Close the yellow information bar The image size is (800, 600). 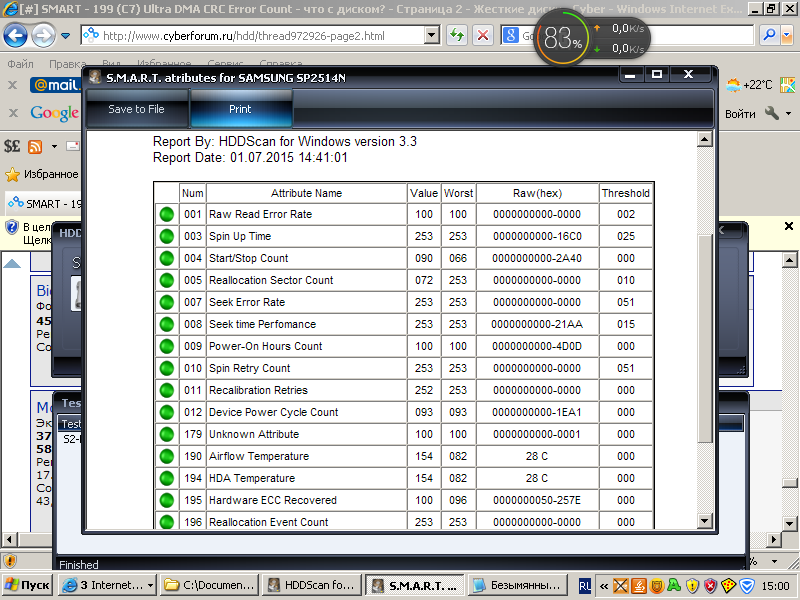click(789, 226)
